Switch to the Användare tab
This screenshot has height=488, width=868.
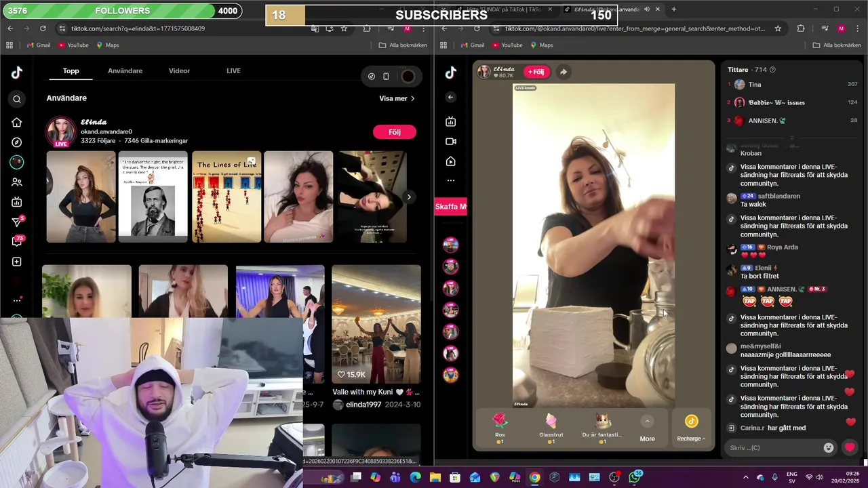[x=125, y=71]
